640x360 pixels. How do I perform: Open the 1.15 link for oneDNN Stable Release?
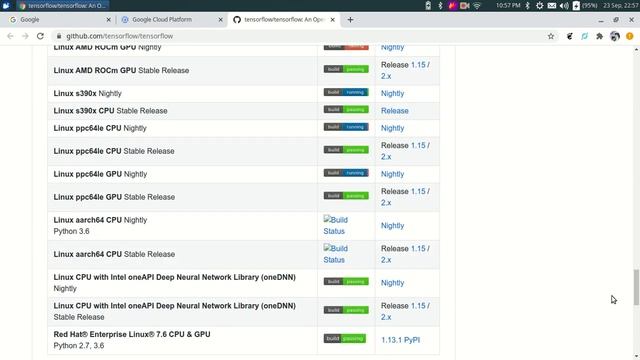418,306
